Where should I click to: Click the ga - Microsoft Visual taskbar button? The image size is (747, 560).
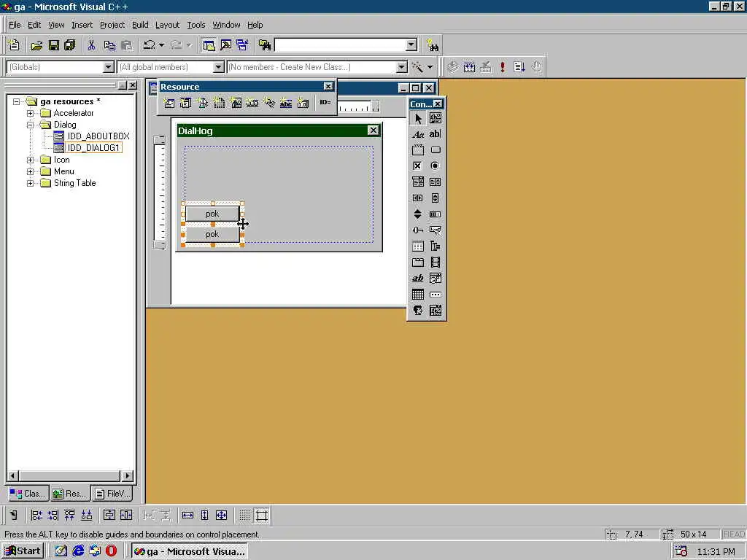pyautogui.click(x=189, y=551)
